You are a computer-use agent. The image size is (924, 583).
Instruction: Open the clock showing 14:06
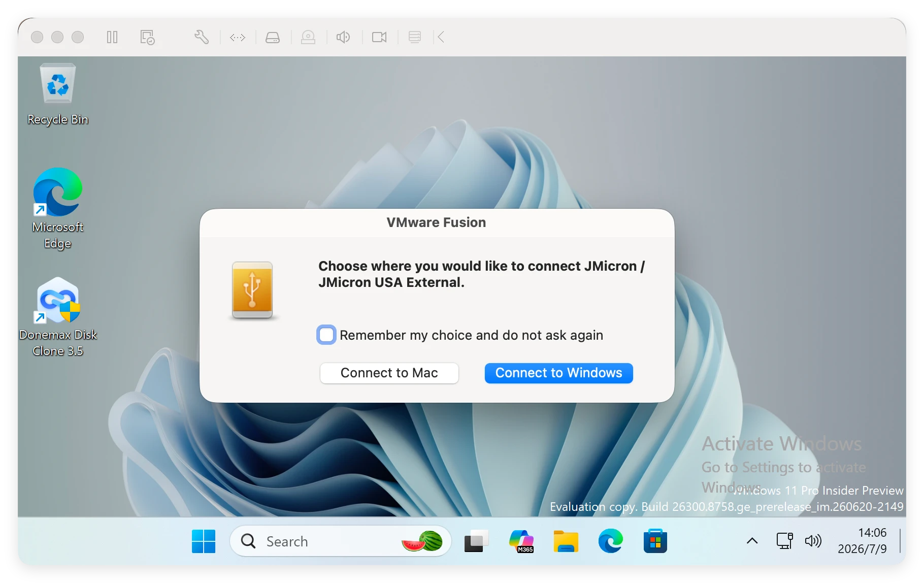pos(863,541)
